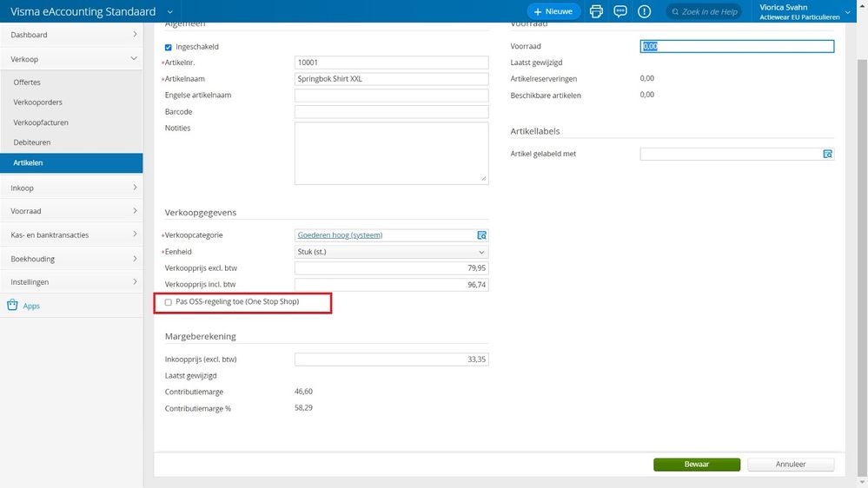Open Verkooporders in the sidebar
868x488 pixels.
pos(37,102)
